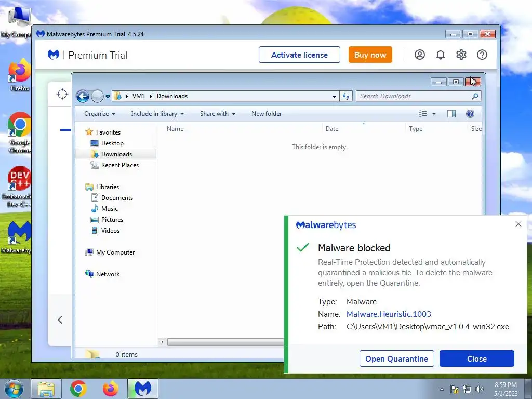Click Downloads in the address breadcrumb
532x399 pixels.
pyautogui.click(x=172, y=96)
